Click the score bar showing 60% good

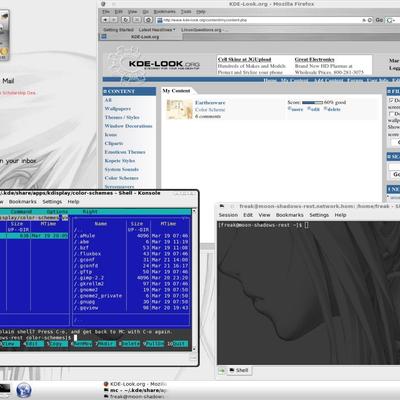pos(312,103)
